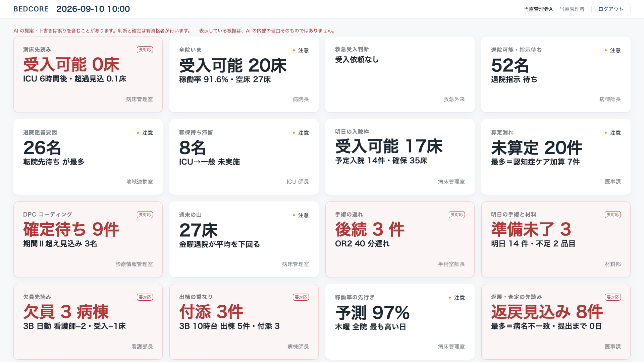The width and height of the screenshot is (644, 362).
Task: Open the 満床先読み card
Action: (88, 74)
